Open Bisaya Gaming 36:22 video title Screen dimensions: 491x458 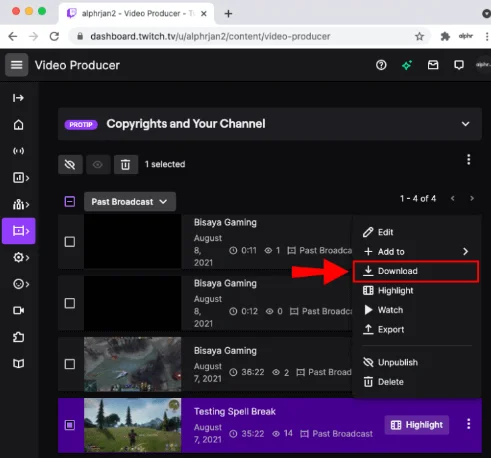[x=225, y=351]
